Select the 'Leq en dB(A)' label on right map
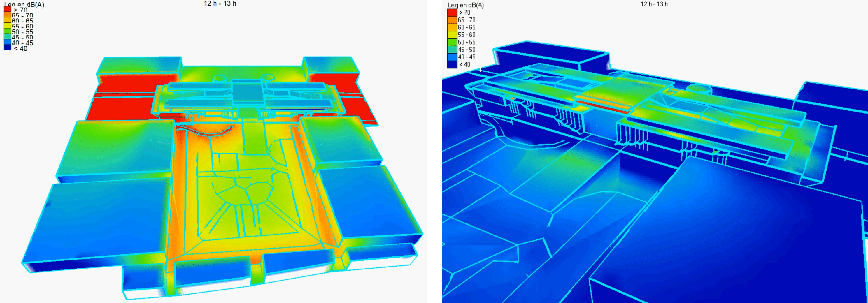This screenshot has height=303, width=868. [465, 5]
